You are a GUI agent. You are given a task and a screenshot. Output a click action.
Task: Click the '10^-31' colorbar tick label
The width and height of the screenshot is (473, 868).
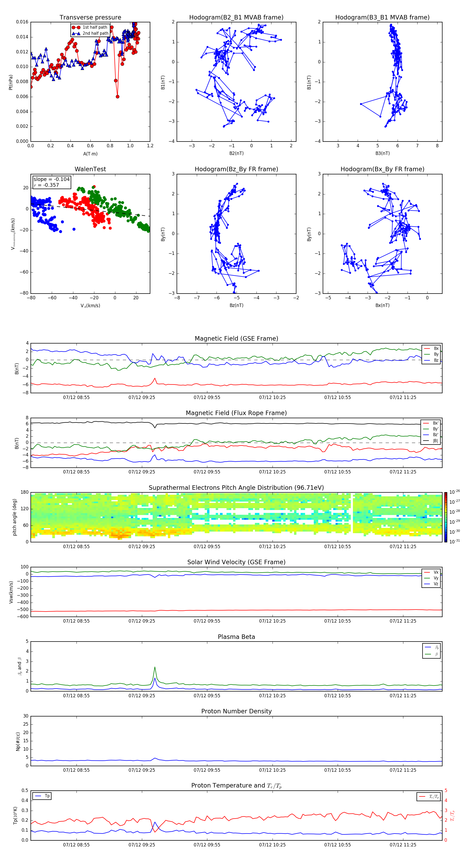coord(455,542)
